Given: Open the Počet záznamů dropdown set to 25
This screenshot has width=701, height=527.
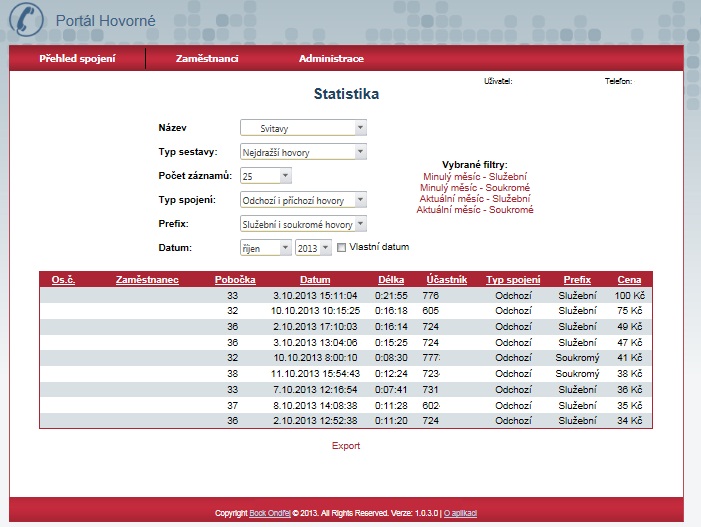Looking at the screenshot, I should [266, 176].
